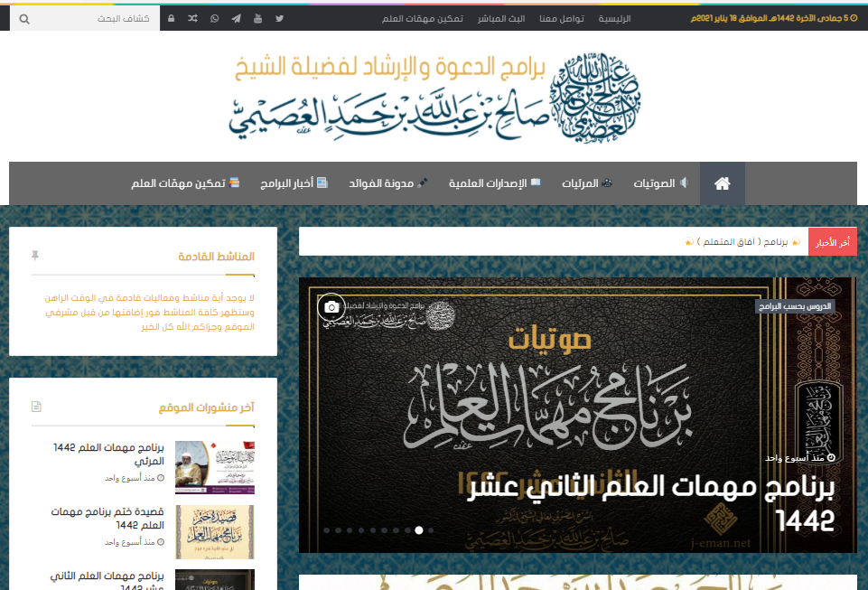Viewport: 868px width, 590px height.
Task: Click the red آخر الأخبار ticker label
Action: (833, 242)
